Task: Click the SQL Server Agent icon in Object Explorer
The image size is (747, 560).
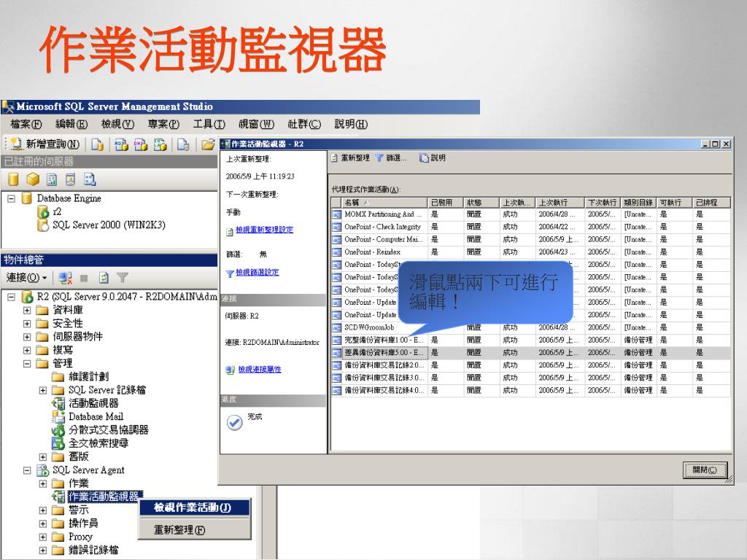Action: point(43,470)
